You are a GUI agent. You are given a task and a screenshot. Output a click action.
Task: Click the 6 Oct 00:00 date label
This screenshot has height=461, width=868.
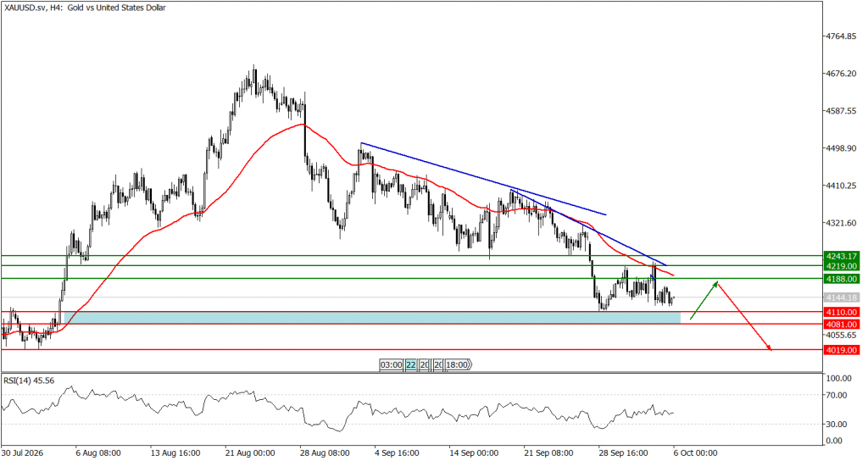tap(695, 453)
